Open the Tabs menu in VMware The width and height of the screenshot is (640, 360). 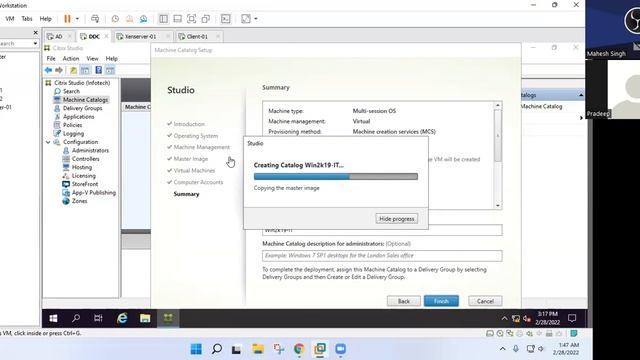[x=27, y=19]
